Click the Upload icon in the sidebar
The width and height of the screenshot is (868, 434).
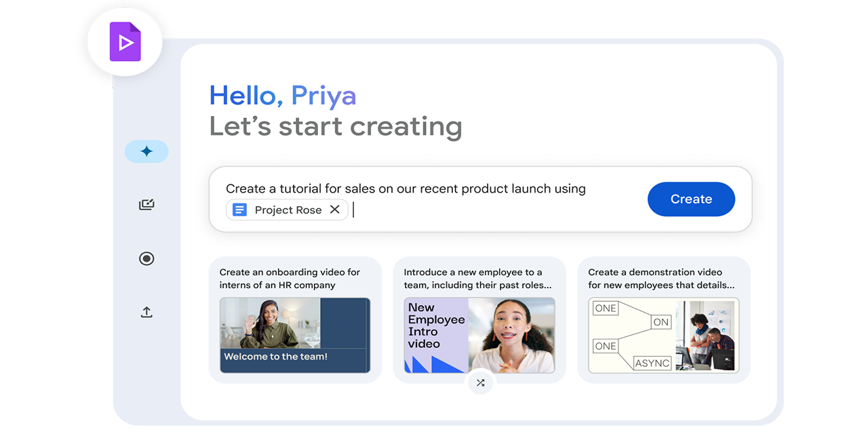coord(146,312)
